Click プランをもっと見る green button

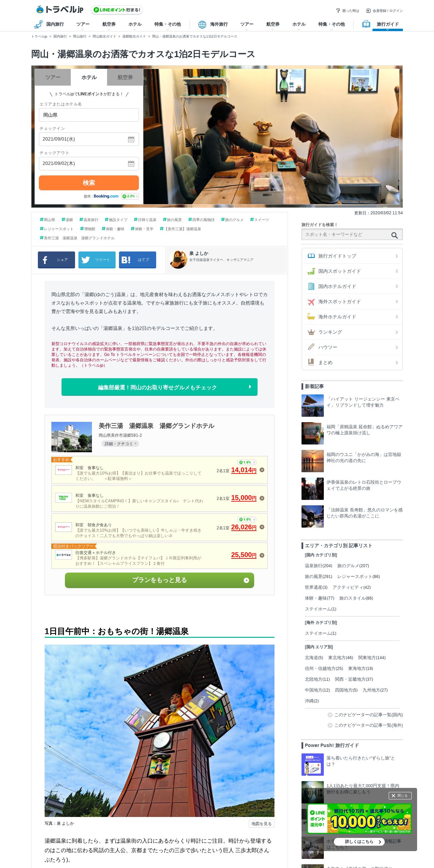pos(160,580)
